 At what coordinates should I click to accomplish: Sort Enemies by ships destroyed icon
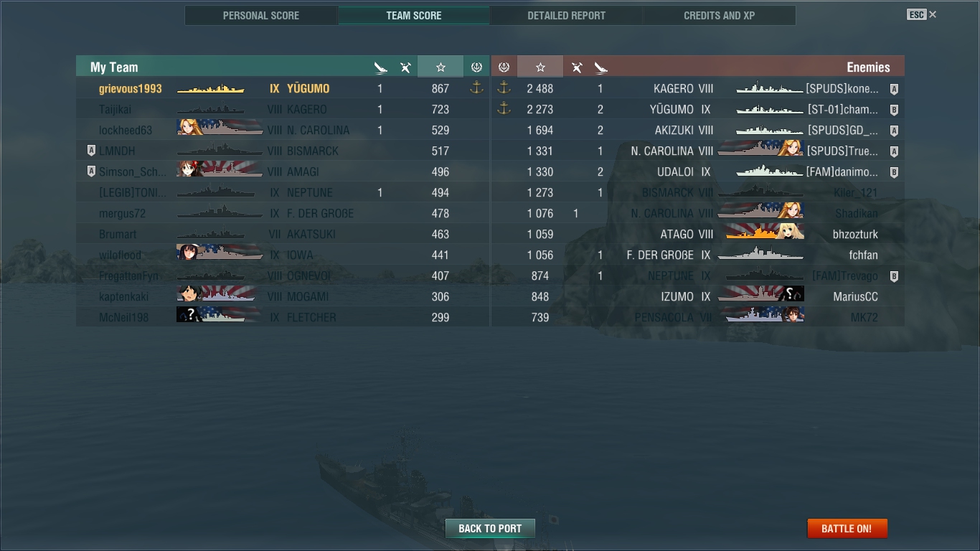coord(601,67)
